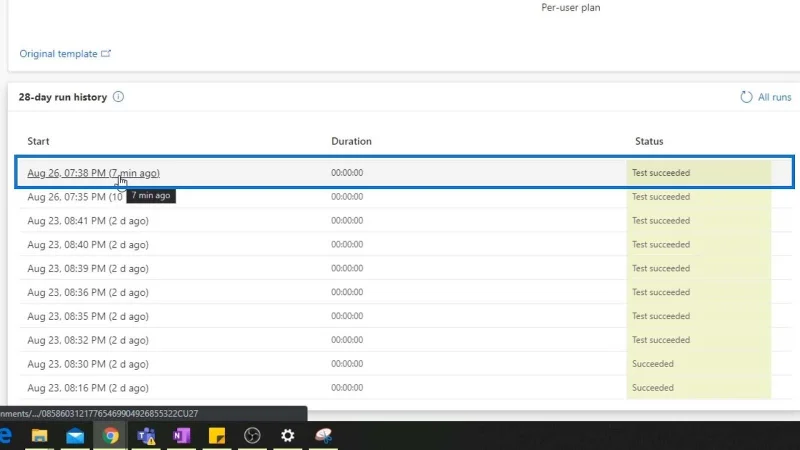Click the external-link icon beside Original template
This screenshot has width=800, height=450.
click(x=106, y=53)
